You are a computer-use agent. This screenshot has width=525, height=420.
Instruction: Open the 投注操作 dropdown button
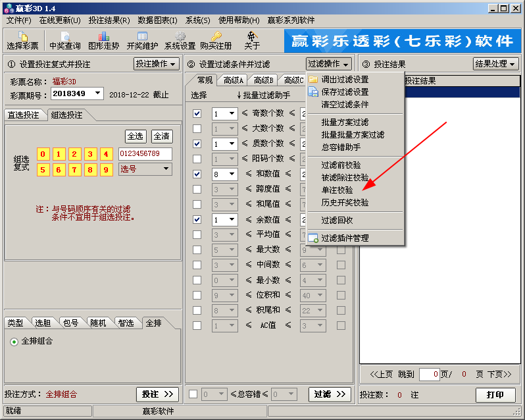157,64
